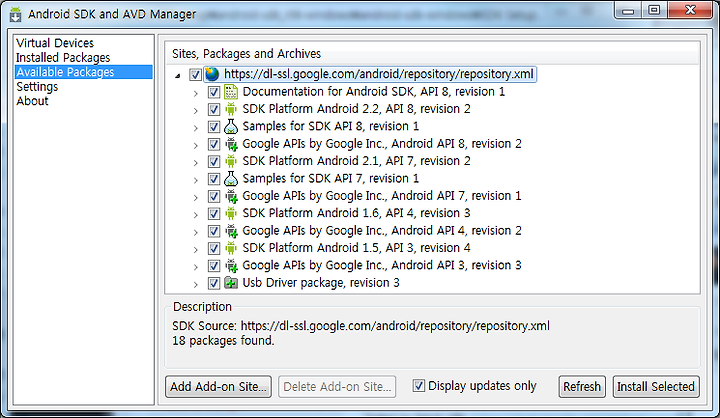
Task: Click the globe icon beside the repository URL
Action: click(x=212, y=74)
